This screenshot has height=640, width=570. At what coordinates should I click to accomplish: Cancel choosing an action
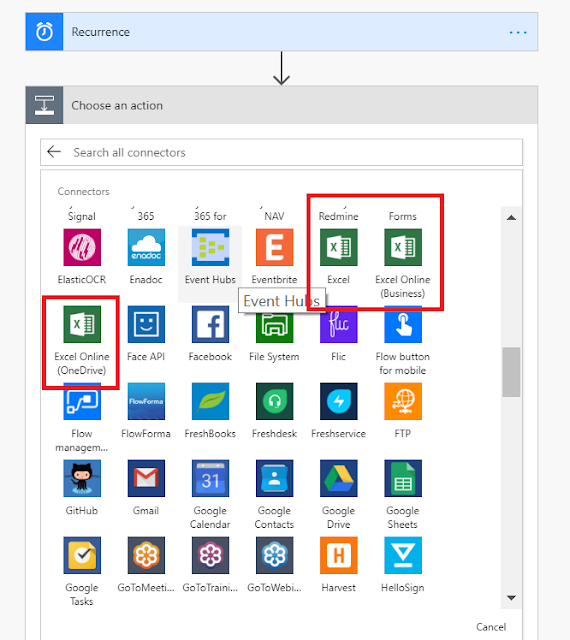pyautogui.click(x=491, y=627)
